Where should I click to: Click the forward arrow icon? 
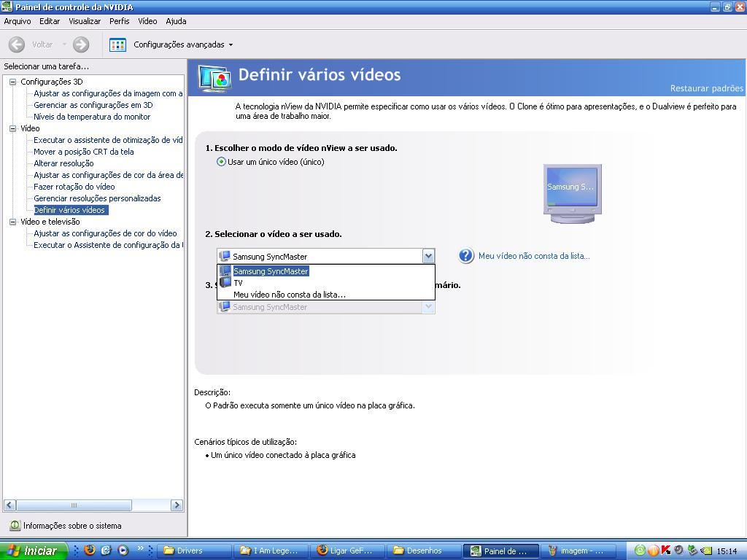[81, 44]
